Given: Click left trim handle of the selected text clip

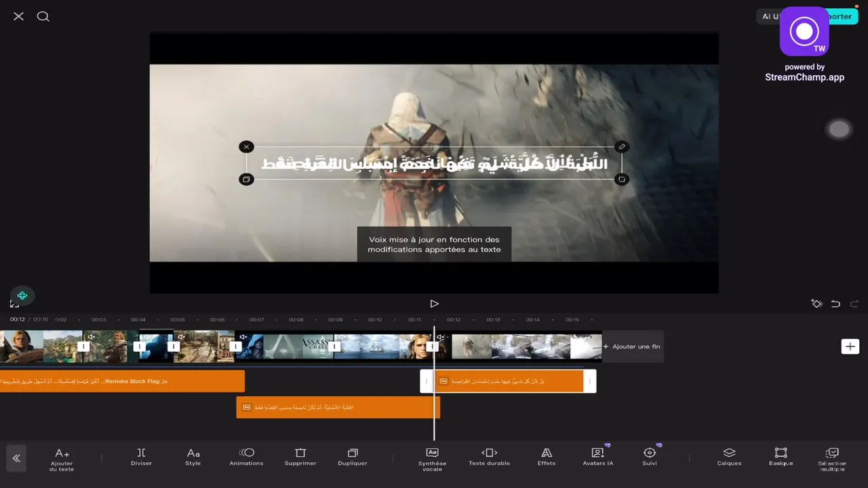Looking at the screenshot, I should pyautogui.click(x=427, y=381).
